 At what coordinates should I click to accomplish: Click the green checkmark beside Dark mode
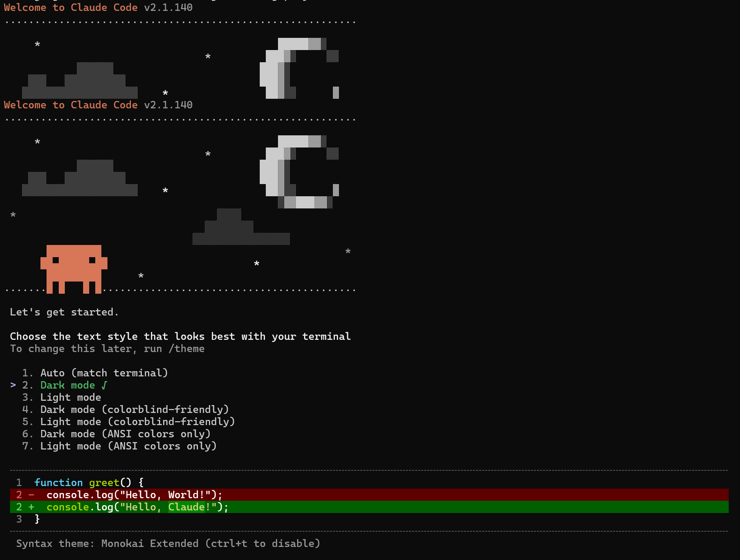tap(104, 385)
